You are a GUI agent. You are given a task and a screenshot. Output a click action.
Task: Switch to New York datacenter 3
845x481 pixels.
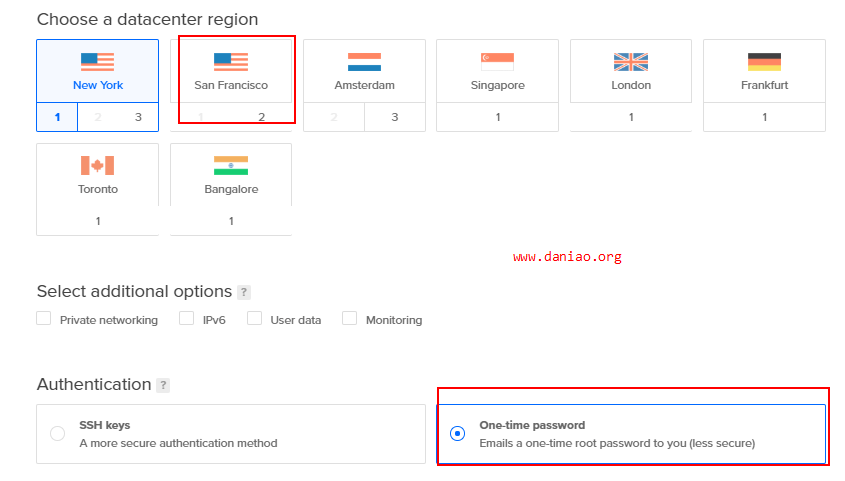[138, 117]
